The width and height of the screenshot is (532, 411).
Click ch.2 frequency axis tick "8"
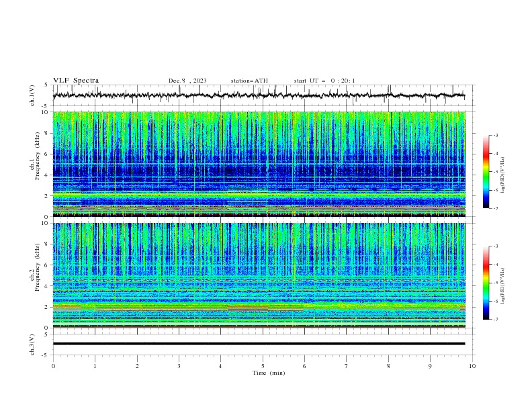[x=47, y=244]
